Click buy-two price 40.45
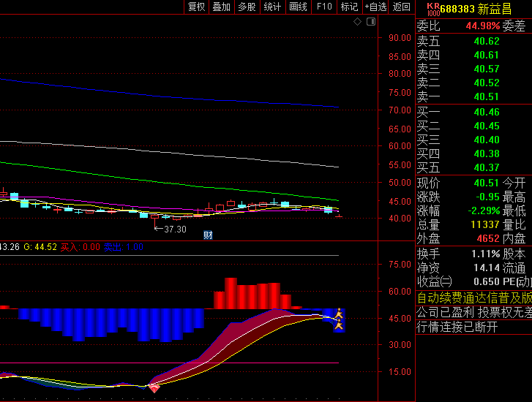This screenshot has height=402, width=532. 487,126
